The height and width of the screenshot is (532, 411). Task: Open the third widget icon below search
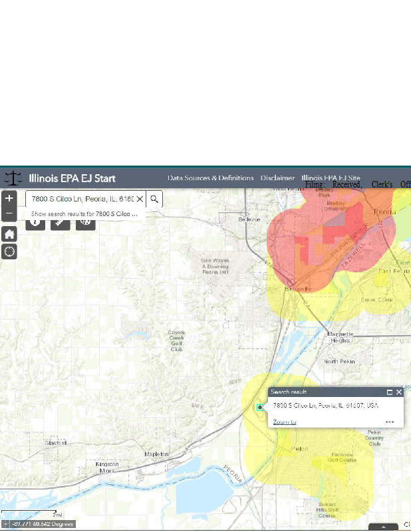coord(85,222)
